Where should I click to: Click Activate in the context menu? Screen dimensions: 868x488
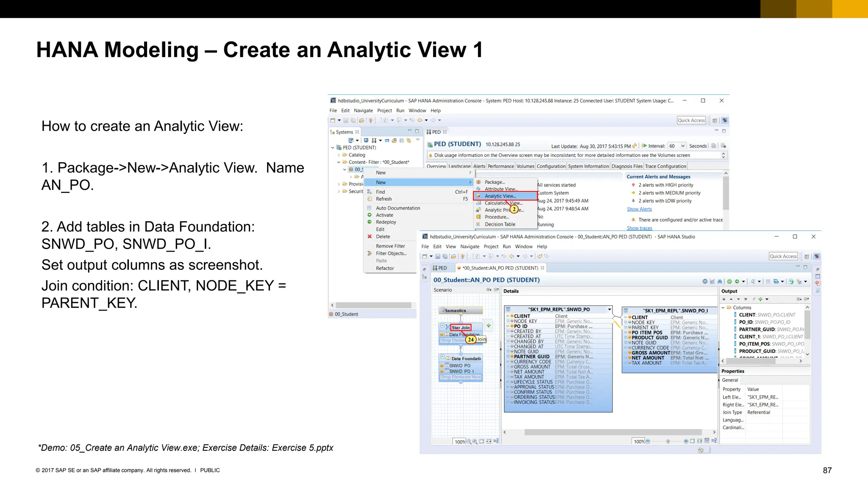click(x=384, y=215)
